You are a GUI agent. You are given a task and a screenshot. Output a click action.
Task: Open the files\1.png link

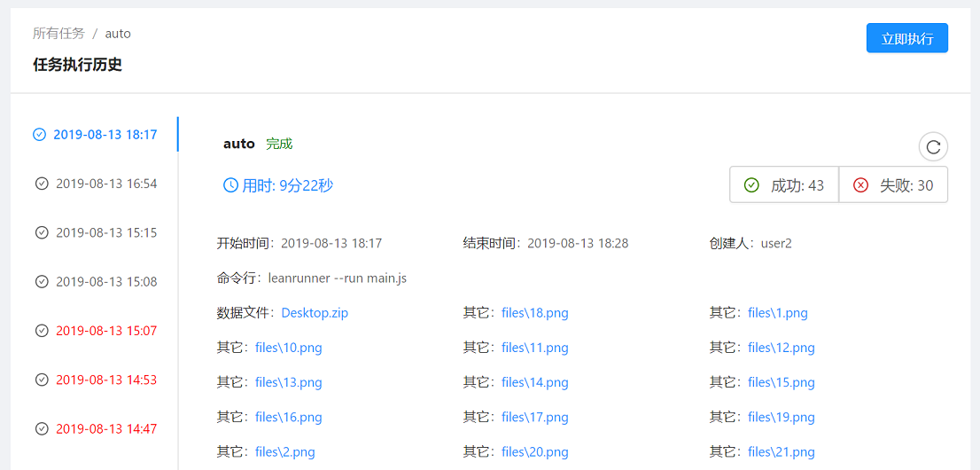coord(777,313)
